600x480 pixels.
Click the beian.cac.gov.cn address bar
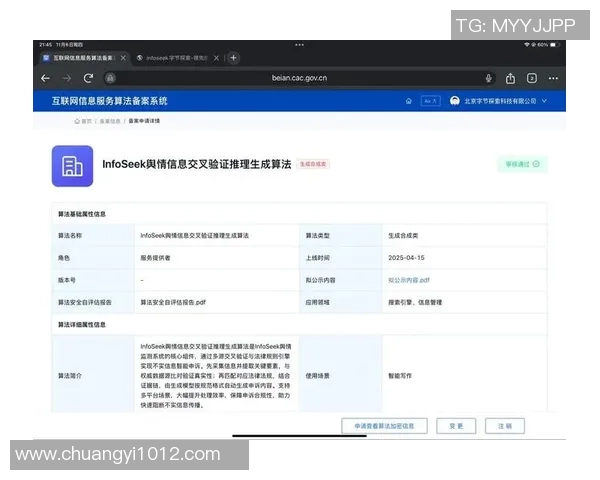coord(299,78)
